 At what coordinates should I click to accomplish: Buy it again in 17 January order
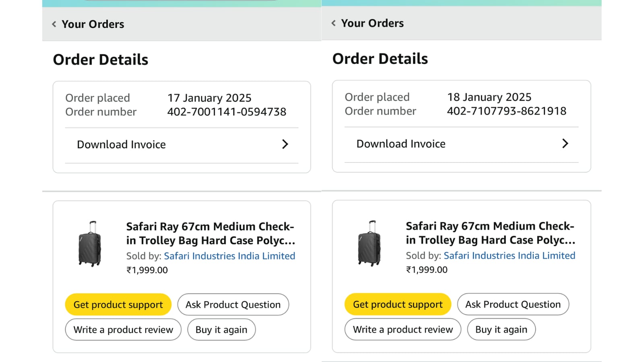click(x=221, y=330)
